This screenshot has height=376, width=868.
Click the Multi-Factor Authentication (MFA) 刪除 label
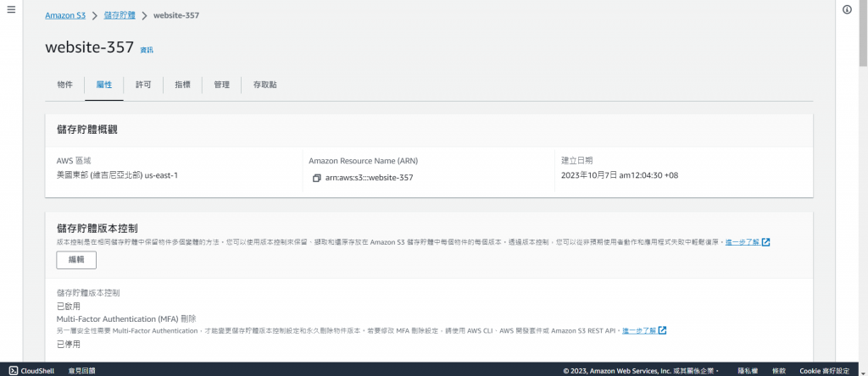pos(126,319)
